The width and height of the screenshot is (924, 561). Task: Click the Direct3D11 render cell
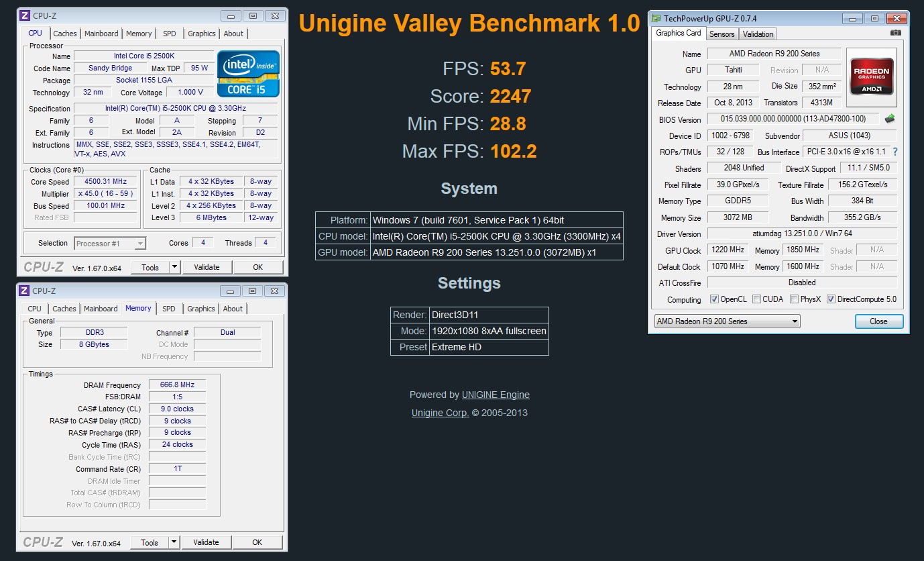(x=489, y=315)
